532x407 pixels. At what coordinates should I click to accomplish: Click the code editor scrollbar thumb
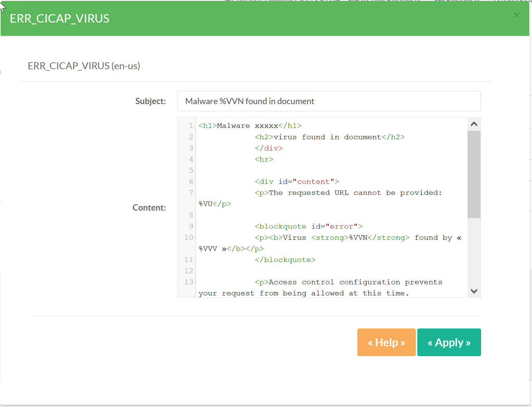click(474, 174)
